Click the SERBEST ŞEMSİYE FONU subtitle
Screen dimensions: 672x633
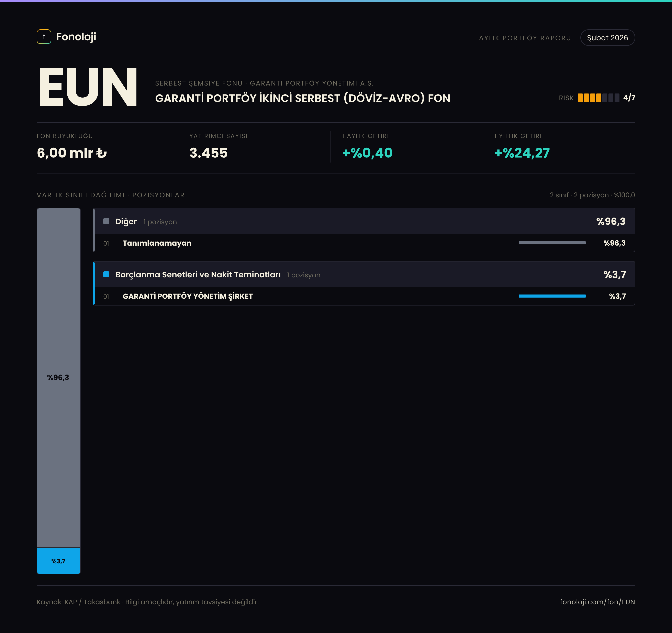(x=264, y=83)
